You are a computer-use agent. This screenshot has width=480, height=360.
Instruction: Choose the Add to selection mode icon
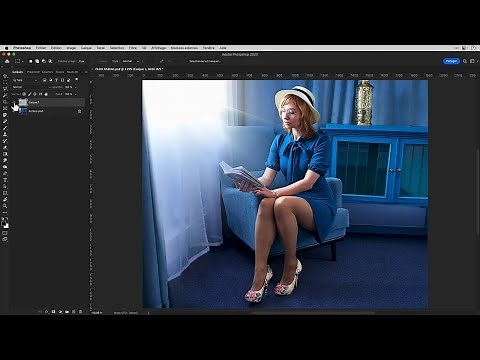[37, 61]
